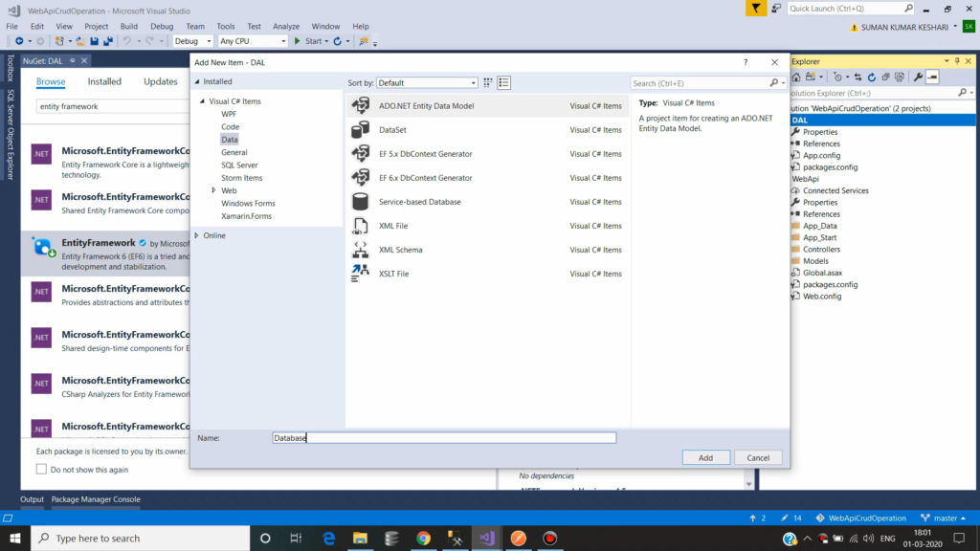Click the WebApiCrudOperation repository in status bar
The height and width of the screenshot is (551, 980).
coord(860,518)
